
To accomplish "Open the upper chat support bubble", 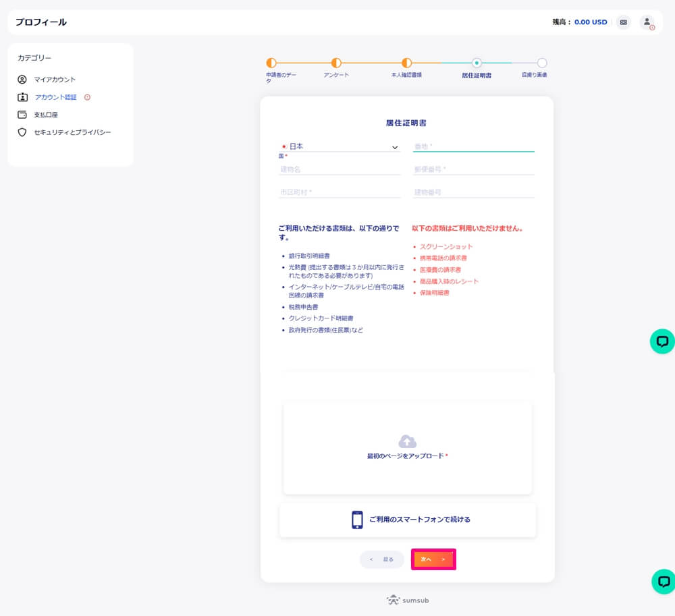I will pos(662,341).
